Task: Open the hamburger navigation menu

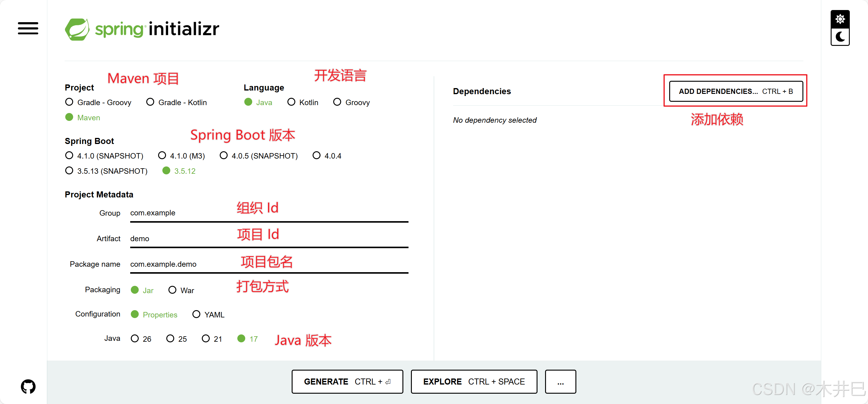Action: 28,28
